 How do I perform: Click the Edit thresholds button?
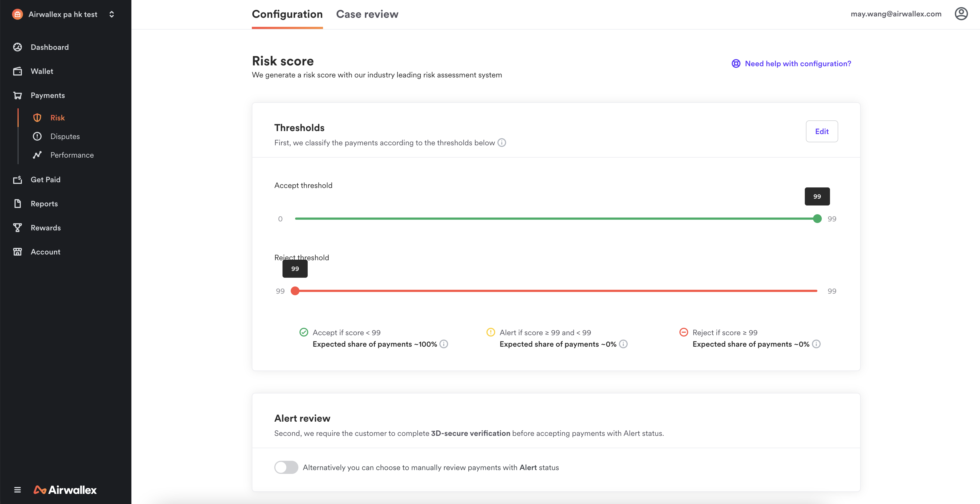coord(822,131)
